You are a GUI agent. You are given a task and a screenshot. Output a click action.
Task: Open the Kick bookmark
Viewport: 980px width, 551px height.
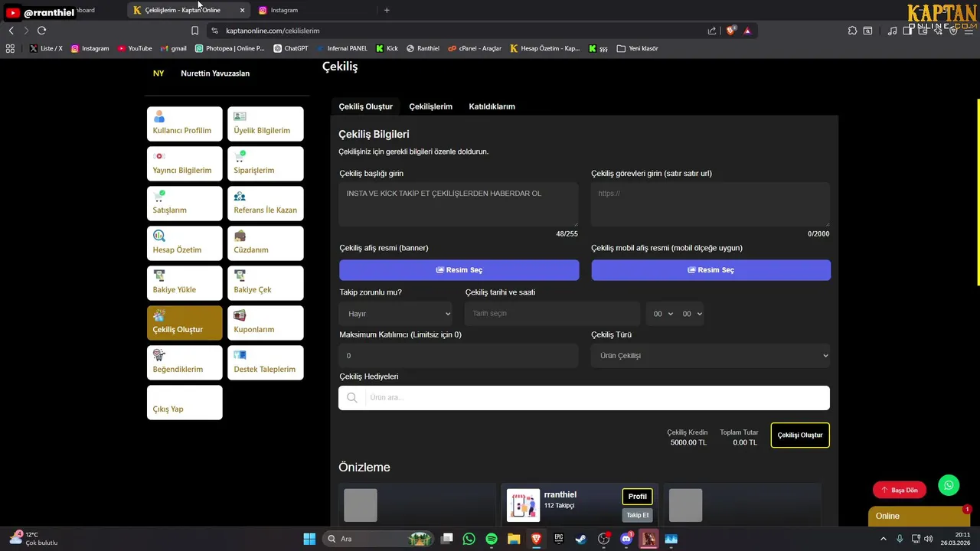[x=387, y=48]
